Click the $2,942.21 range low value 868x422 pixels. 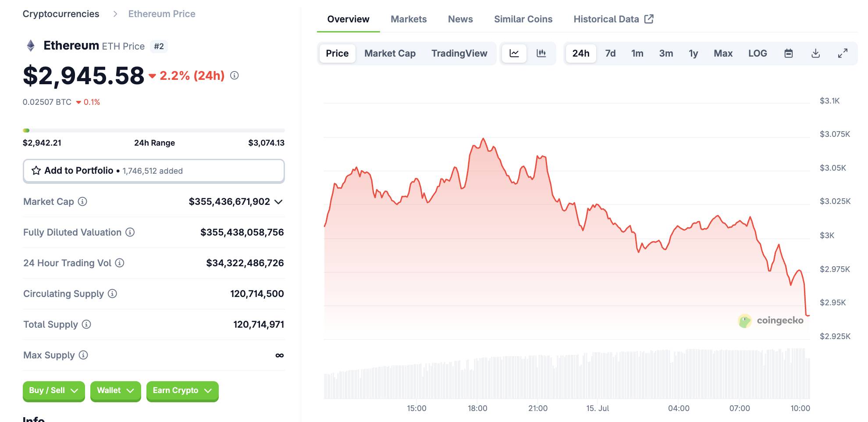click(x=42, y=143)
